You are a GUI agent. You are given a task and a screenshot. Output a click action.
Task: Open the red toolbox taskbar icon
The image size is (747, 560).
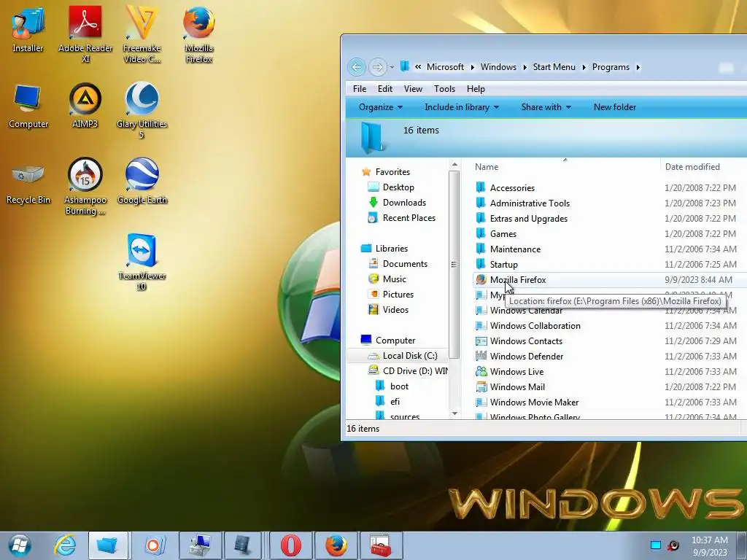point(381,545)
